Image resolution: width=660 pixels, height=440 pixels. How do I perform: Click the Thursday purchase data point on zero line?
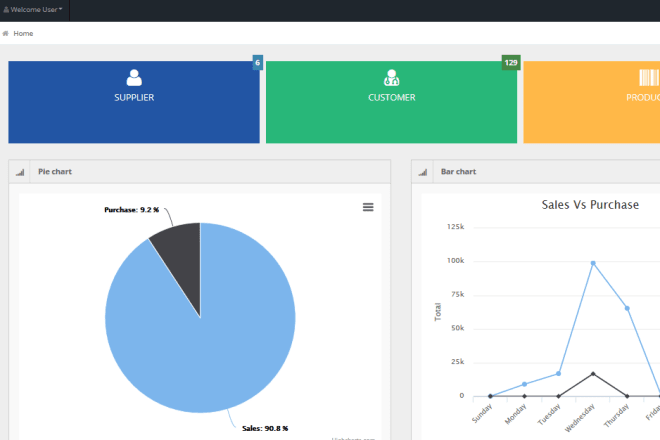(627, 396)
